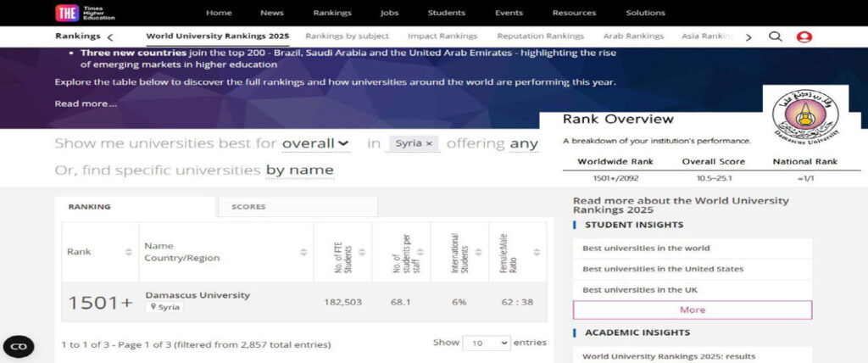Open the entries-per-page dropdown showing 10
Image resolution: width=868 pixels, height=363 pixels.
click(487, 343)
